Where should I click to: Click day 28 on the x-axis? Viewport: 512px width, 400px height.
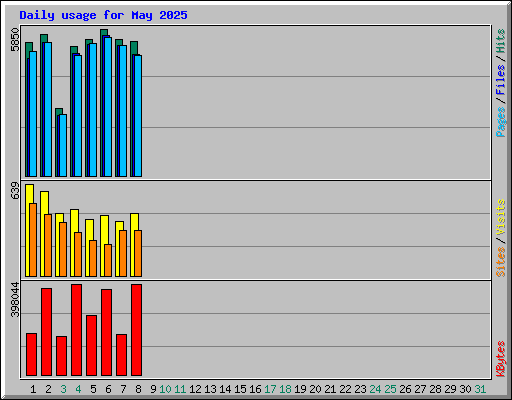[435, 389]
